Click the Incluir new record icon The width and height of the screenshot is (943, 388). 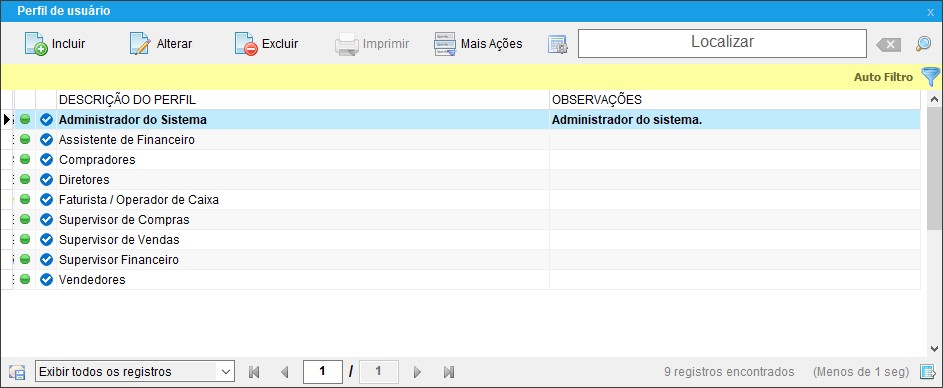(x=36, y=44)
